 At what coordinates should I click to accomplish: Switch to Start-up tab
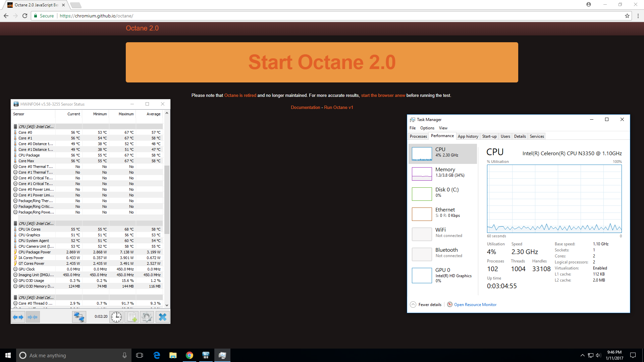coord(489,136)
